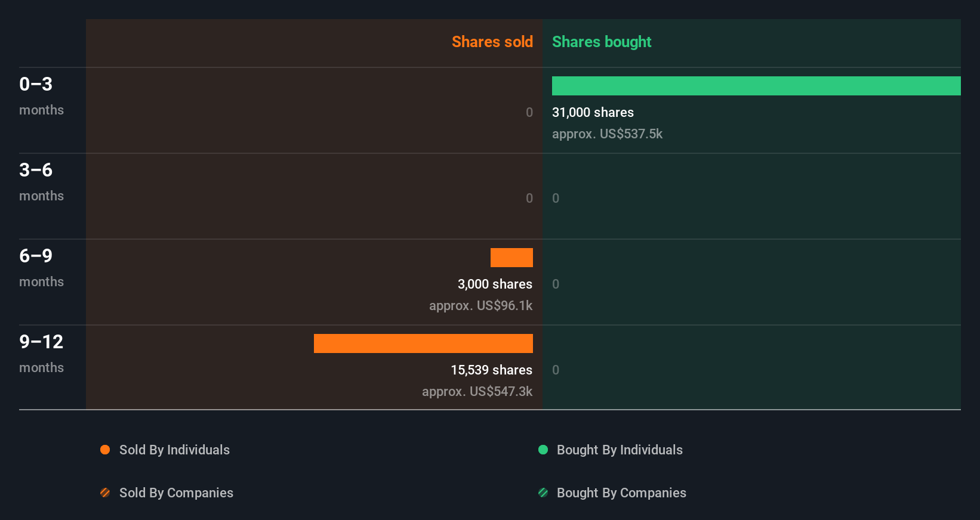
Task: Click the bought 0 in the 6–9 months row
Action: tap(556, 284)
